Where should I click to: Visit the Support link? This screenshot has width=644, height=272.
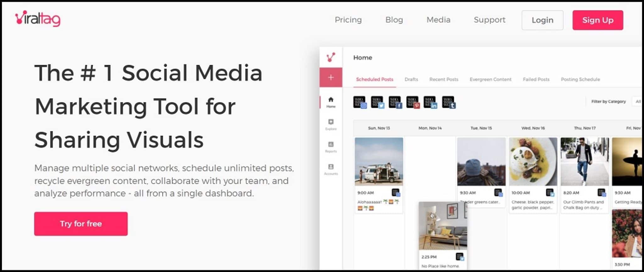pos(489,20)
